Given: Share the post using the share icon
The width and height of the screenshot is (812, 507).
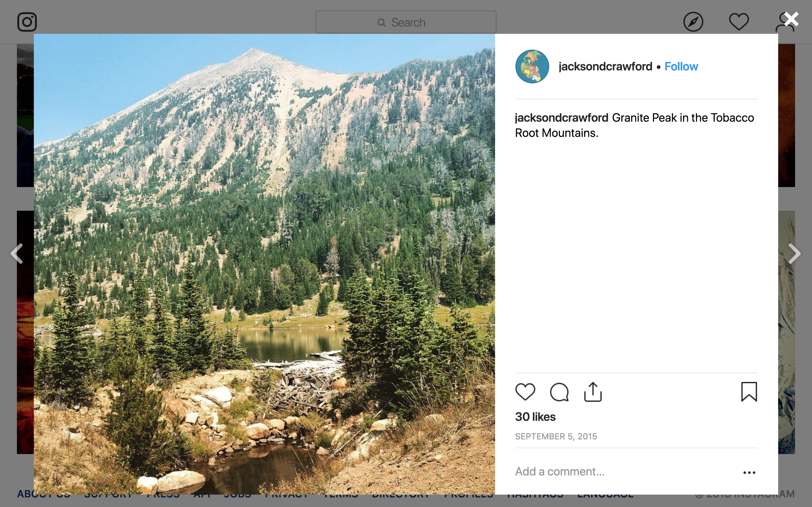Looking at the screenshot, I should tap(593, 392).
